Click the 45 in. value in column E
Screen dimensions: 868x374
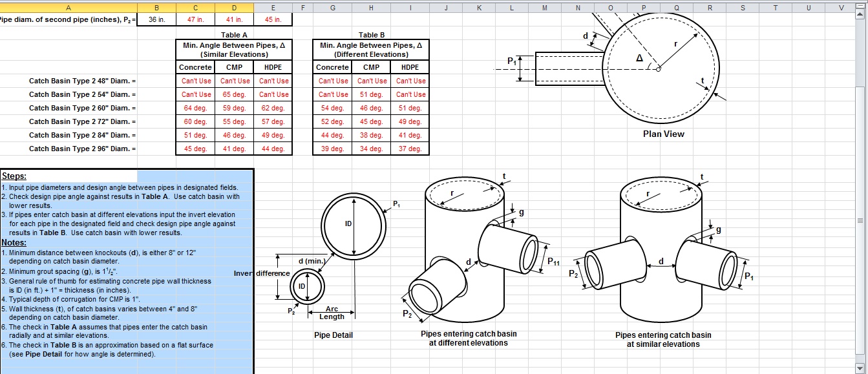tap(273, 19)
